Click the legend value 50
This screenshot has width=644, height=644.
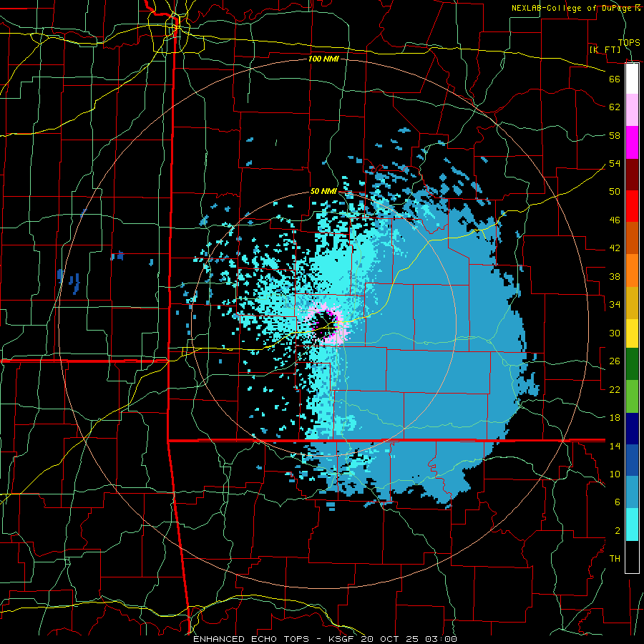point(615,191)
